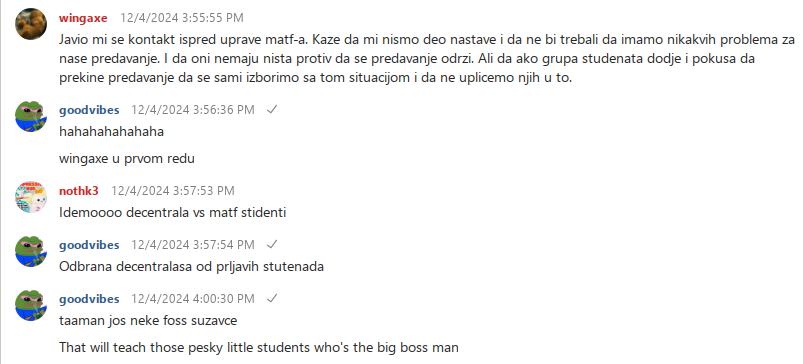The height and width of the screenshot is (364, 803).
Task: Click checkmark next to 4:00:30 PM timestamp
Action: point(272,298)
